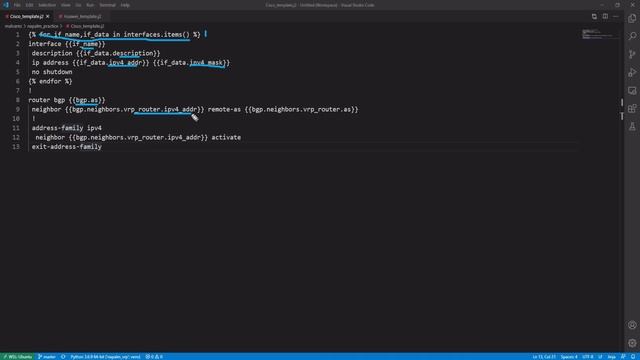The width and height of the screenshot is (640, 360).
Task: Click 'description' keyword on line 3
Action: (x=52, y=53)
